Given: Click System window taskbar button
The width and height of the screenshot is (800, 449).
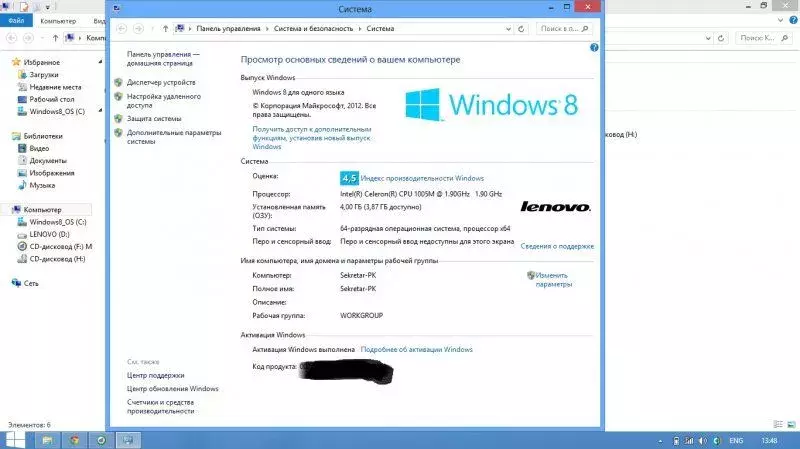Looking at the screenshot, I should [x=128, y=440].
